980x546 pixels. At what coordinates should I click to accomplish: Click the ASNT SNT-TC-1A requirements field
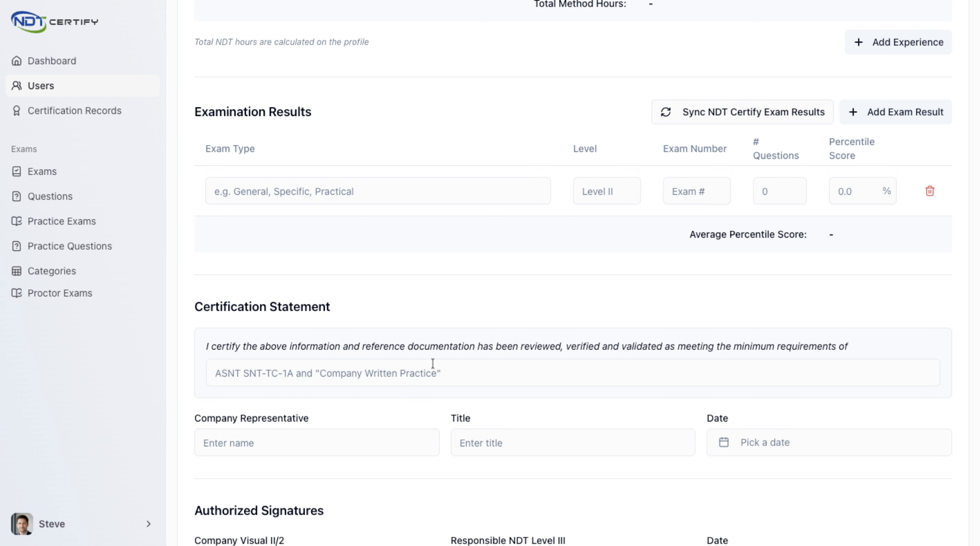[573, 373]
